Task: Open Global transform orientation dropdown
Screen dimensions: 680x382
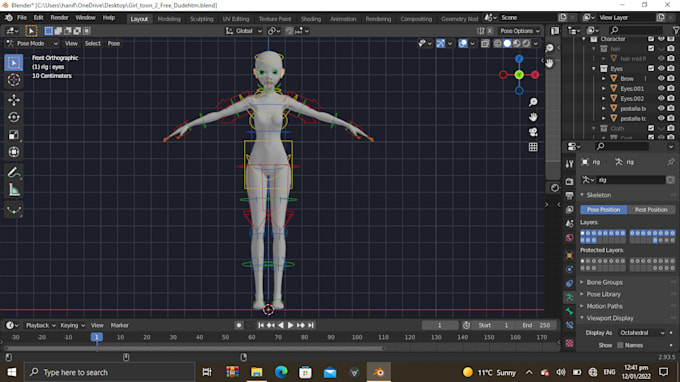Action: [x=244, y=31]
